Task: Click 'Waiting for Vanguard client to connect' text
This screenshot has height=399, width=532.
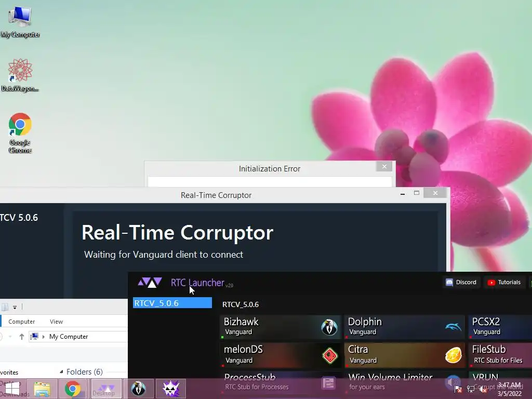Action: tap(164, 255)
